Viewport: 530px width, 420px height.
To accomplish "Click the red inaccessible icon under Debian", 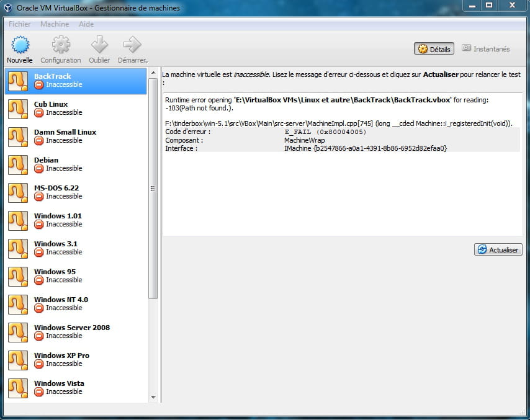I will (x=39, y=168).
